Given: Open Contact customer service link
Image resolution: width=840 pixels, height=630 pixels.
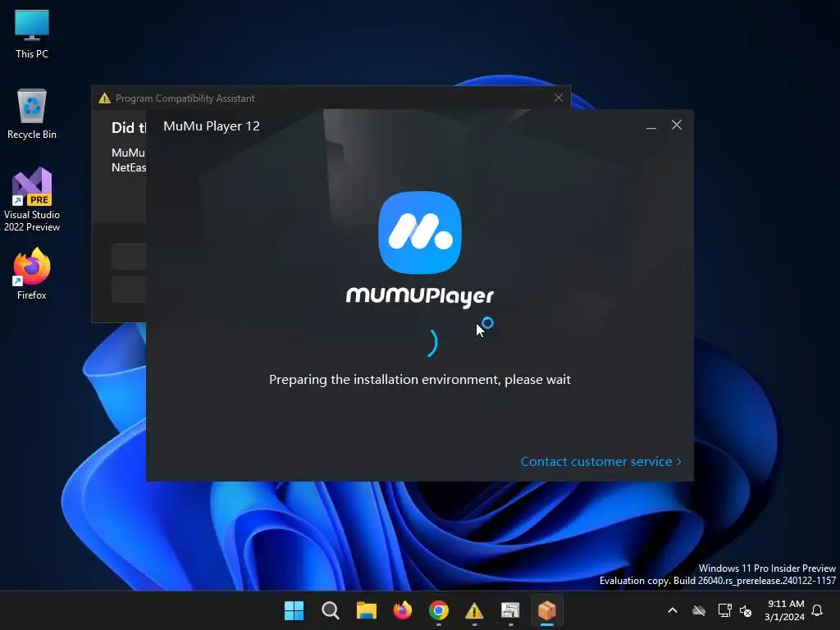Looking at the screenshot, I should 600,461.
